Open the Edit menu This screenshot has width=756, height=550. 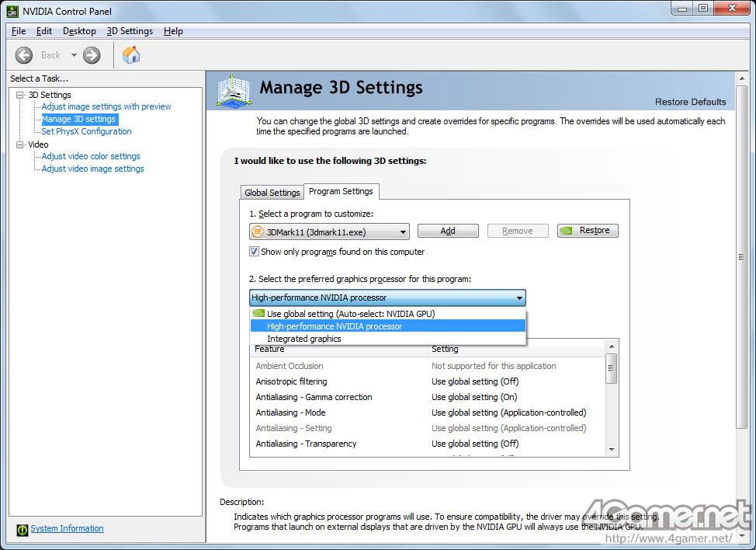click(44, 31)
